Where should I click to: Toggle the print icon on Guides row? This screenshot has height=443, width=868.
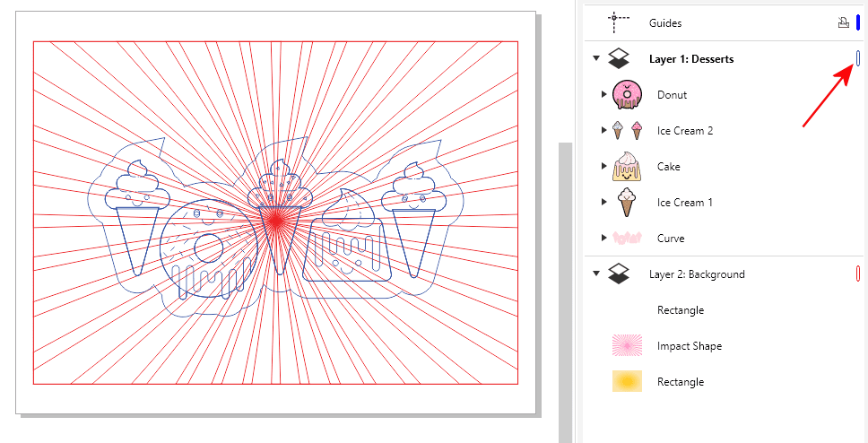pyautogui.click(x=843, y=23)
